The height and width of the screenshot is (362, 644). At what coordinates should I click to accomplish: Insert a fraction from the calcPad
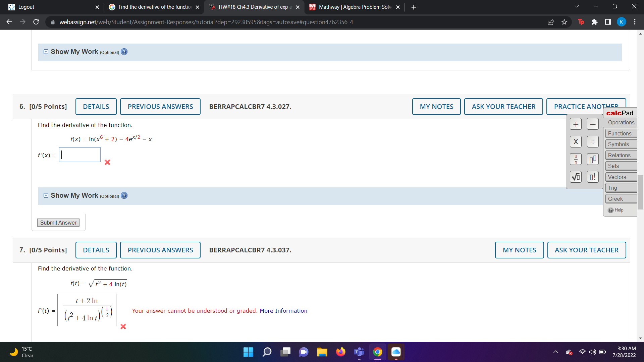pos(576,159)
